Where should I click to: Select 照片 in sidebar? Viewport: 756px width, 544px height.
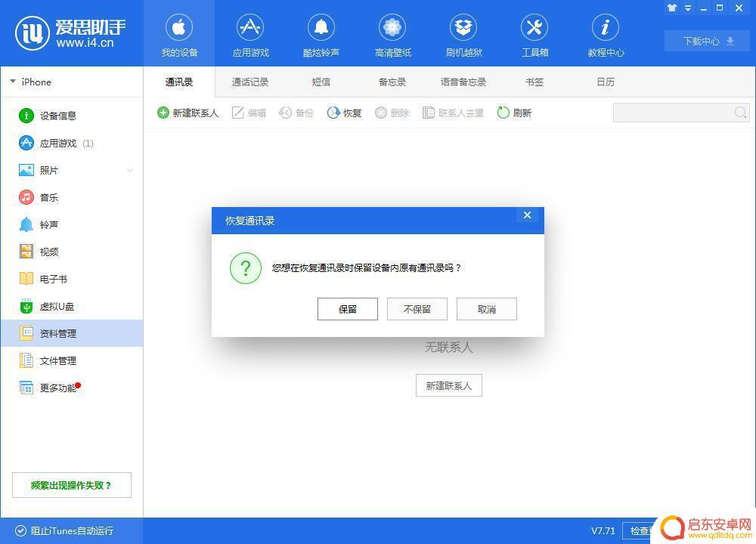[x=71, y=170]
